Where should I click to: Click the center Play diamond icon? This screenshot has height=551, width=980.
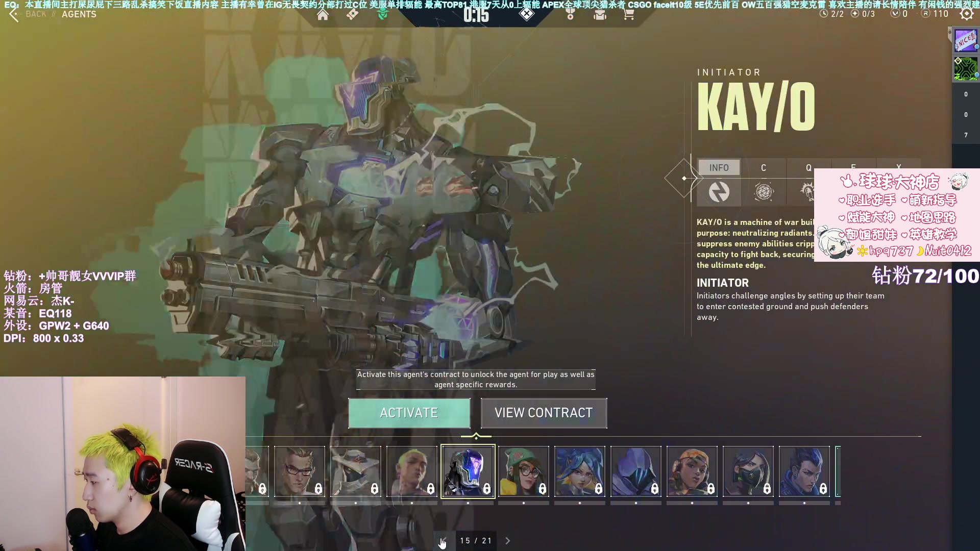(526, 14)
